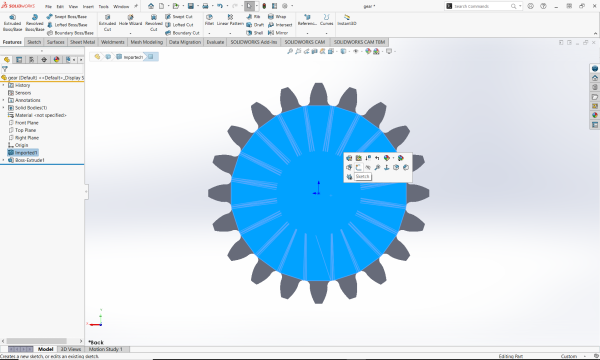Select the Fillet tool
Viewport: 600px width, 360px height.
click(209, 20)
